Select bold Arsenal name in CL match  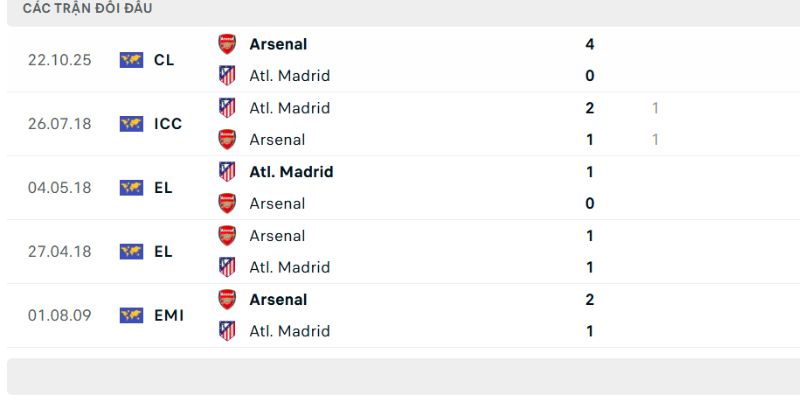pyautogui.click(x=278, y=44)
